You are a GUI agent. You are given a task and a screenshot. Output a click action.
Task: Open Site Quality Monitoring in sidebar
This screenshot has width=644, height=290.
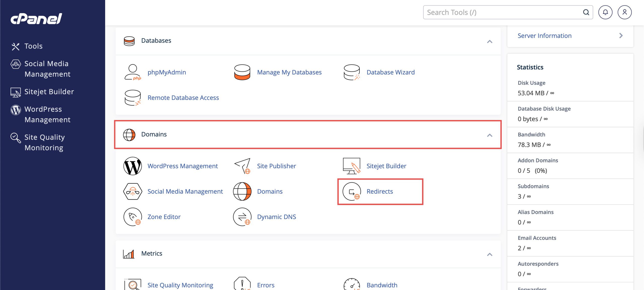[x=38, y=142]
